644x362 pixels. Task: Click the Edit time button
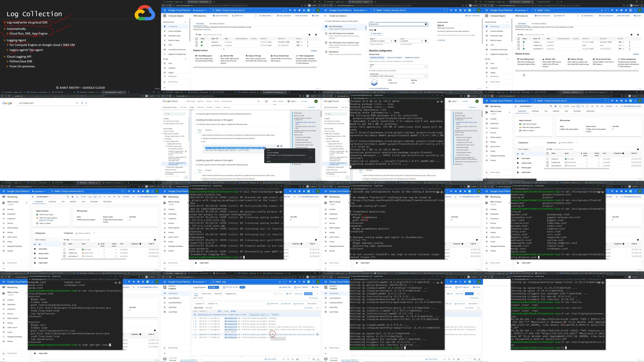[275, 315]
